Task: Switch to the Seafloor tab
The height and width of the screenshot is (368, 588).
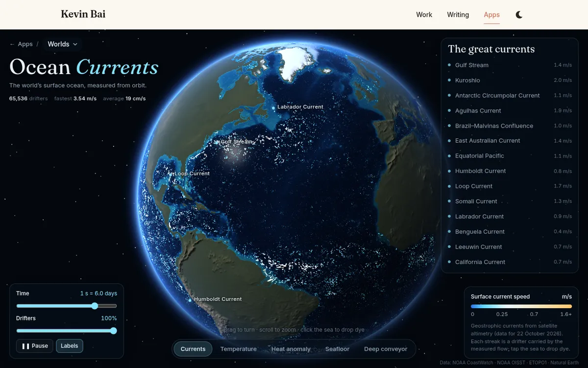Action: pos(338,349)
